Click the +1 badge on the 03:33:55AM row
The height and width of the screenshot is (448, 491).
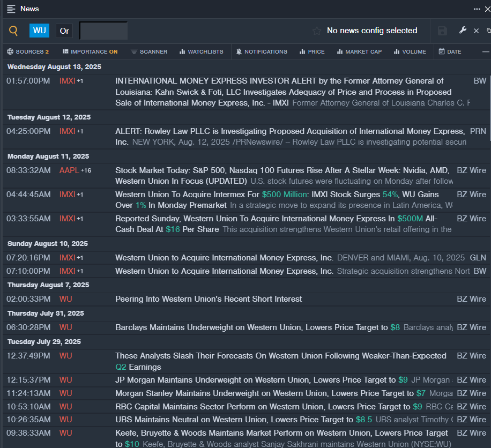point(80,219)
